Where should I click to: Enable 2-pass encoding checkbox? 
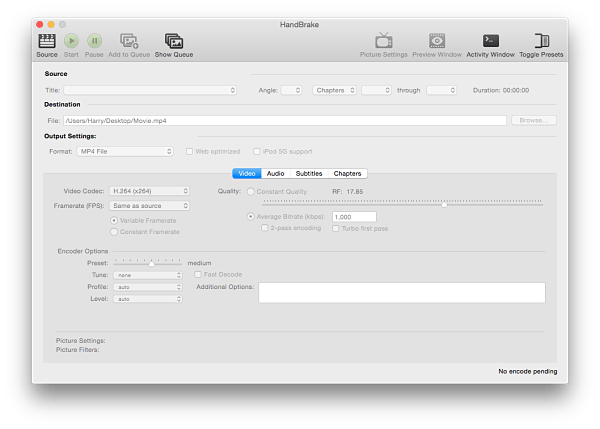click(264, 228)
